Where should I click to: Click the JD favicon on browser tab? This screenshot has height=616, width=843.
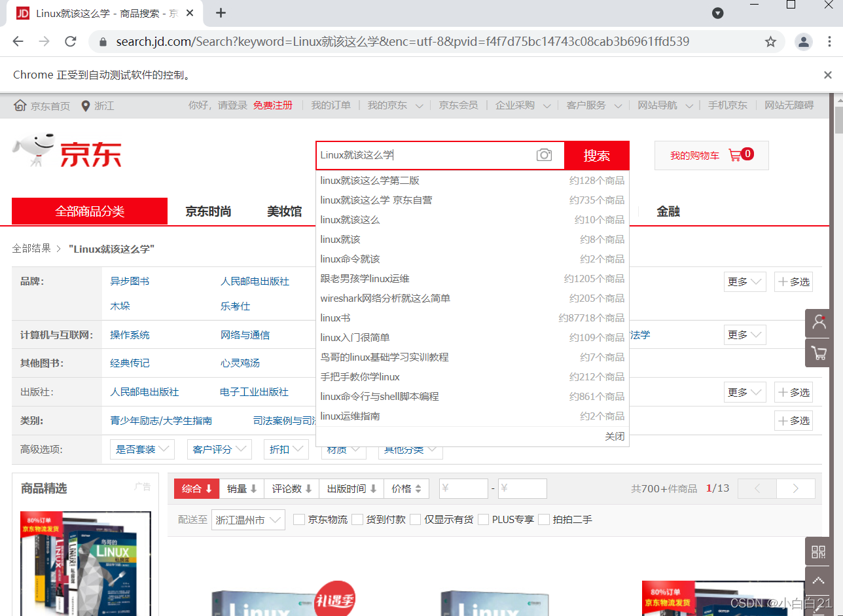click(23, 13)
